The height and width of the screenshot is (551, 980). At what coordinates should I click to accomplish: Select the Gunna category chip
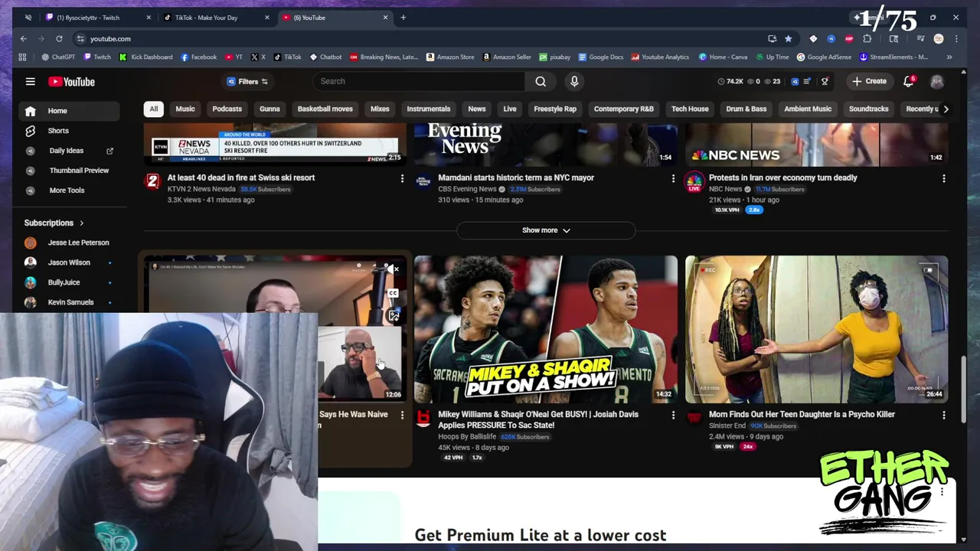pos(269,109)
